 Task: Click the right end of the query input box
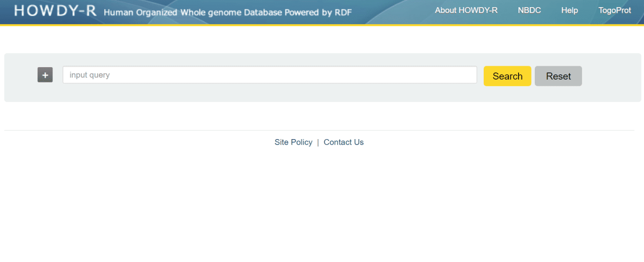coord(470,75)
